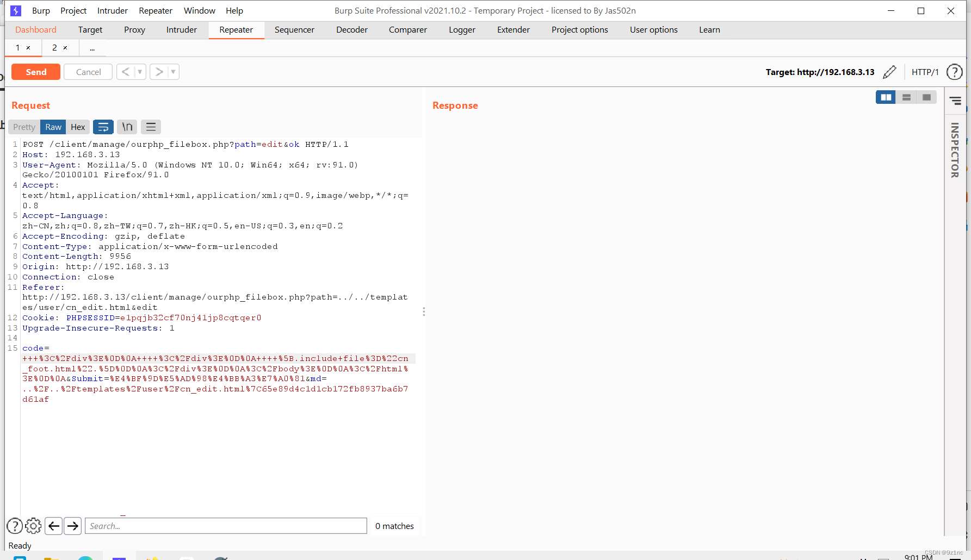971x560 pixels.
Task: Open the Intruder menu in menu bar
Action: coord(113,10)
